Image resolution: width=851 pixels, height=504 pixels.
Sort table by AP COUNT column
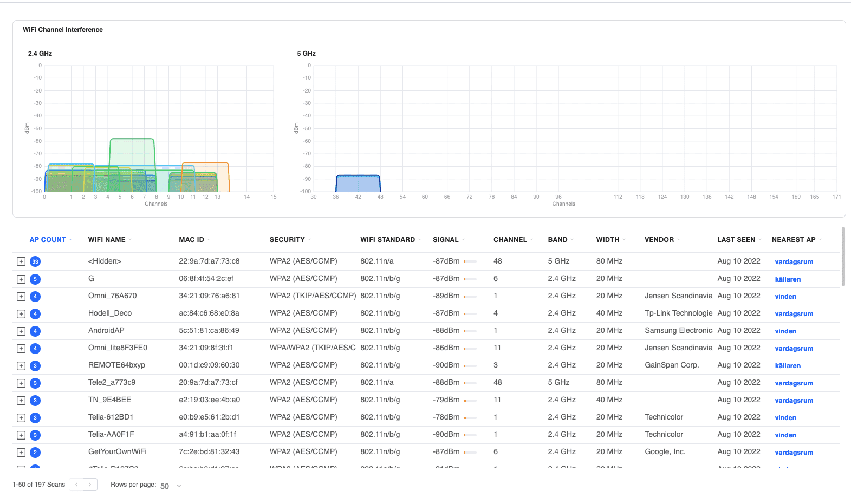coord(48,240)
